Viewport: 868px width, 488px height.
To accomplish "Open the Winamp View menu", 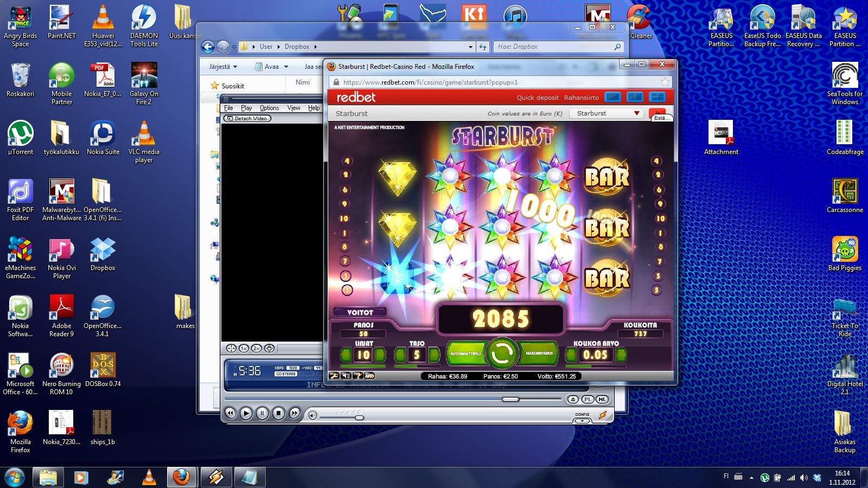I will click(293, 108).
